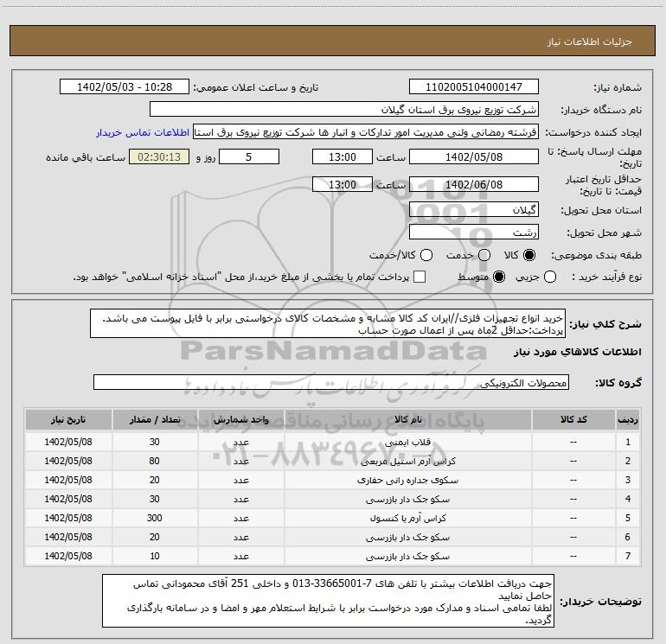Click the date 1402/05/08 in row 1
This screenshot has height=644, width=666.
68,442
